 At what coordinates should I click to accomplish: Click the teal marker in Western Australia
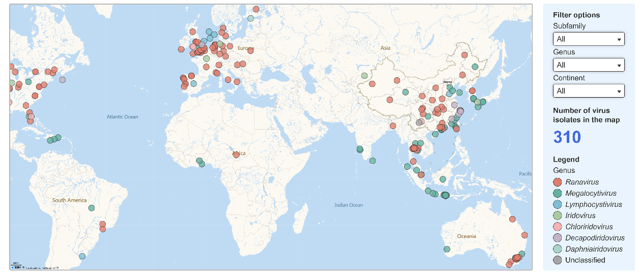pyautogui.click(x=447, y=249)
